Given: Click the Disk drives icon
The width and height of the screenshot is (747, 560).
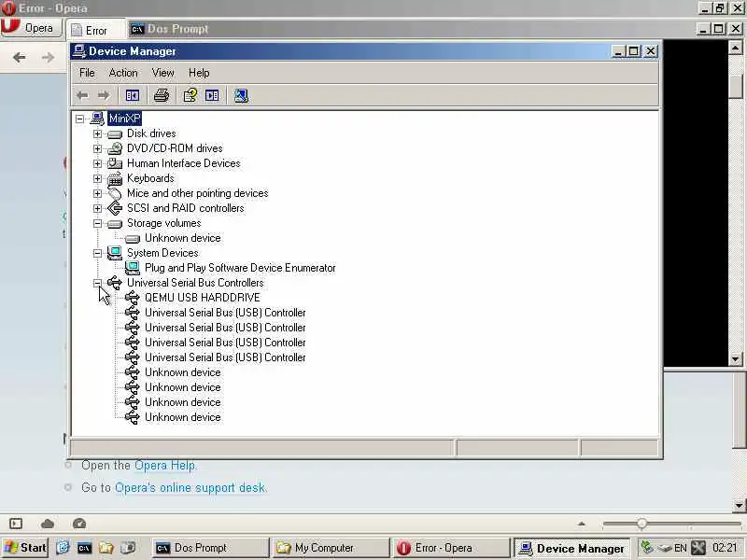Looking at the screenshot, I should click(115, 134).
